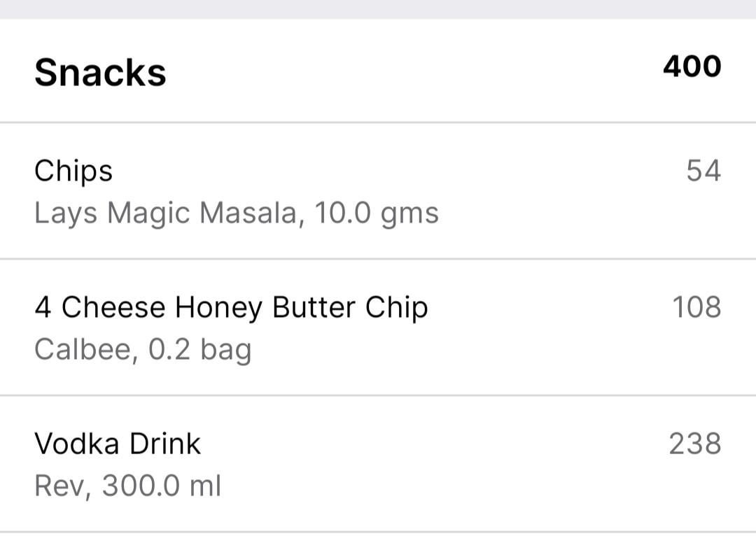This screenshot has width=756, height=536.
Task: Click the 0.2 bag serving amount
Action: [x=199, y=349]
